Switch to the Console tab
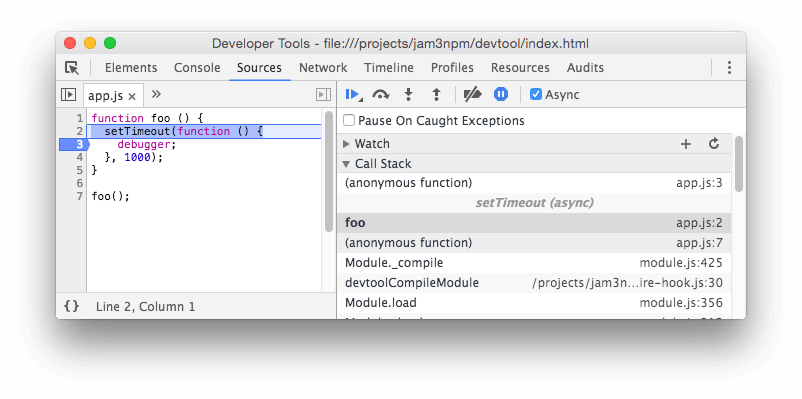This screenshot has width=802, height=399. (197, 68)
